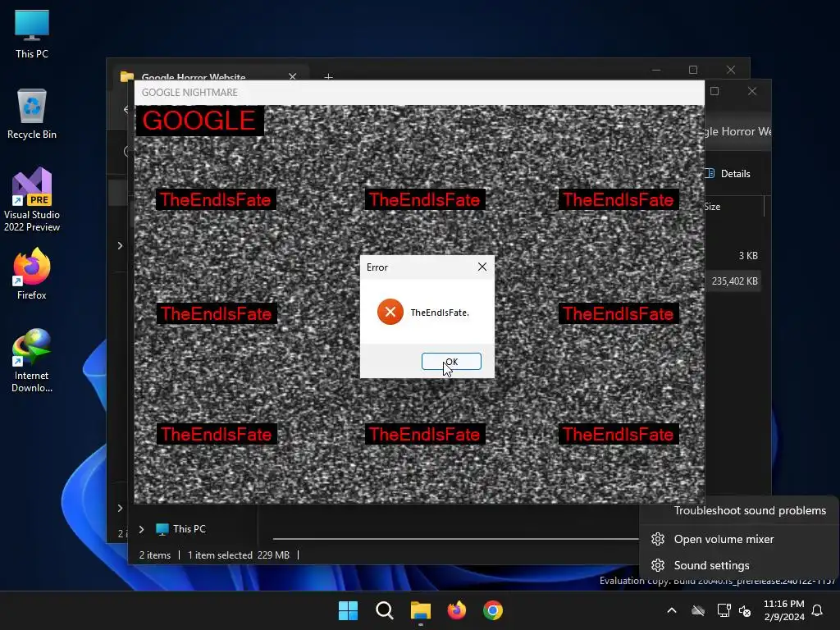The width and height of the screenshot is (840, 630).
Task: Click the red GOOGLE heading label
Action: pyautogui.click(x=199, y=121)
